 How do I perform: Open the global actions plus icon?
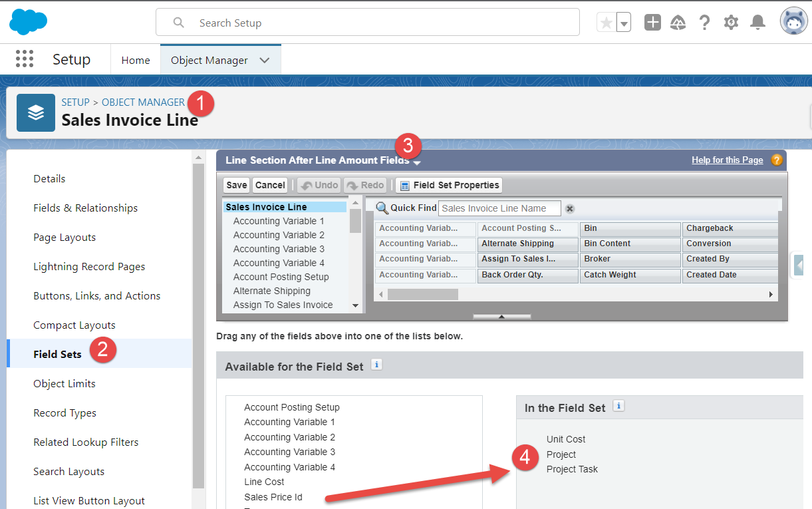652,23
